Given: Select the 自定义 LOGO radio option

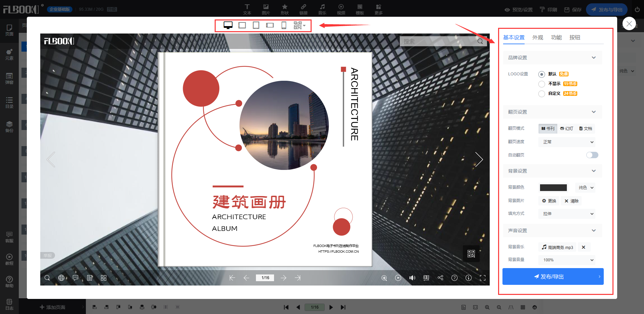Looking at the screenshot, I should pyautogui.click(x=542, y=94).
